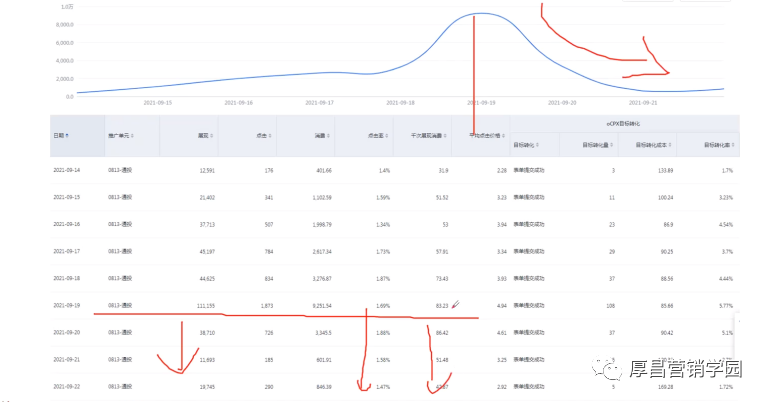This screenshot has width=767, height=402.
Task: Open unit 0813-通投 in the 2021-09-22 row
Action: tap(120, 386)
